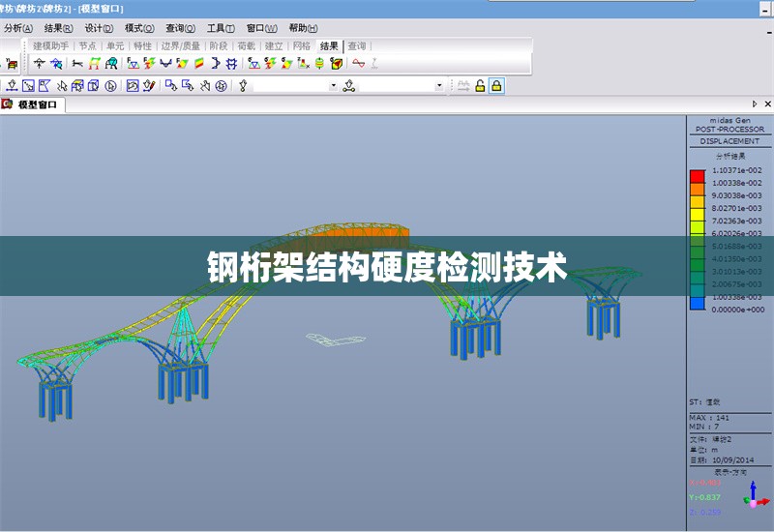Viewport: 774px width, 532px height.
Task: Choose the select window box icon
Action: (29, 86)
